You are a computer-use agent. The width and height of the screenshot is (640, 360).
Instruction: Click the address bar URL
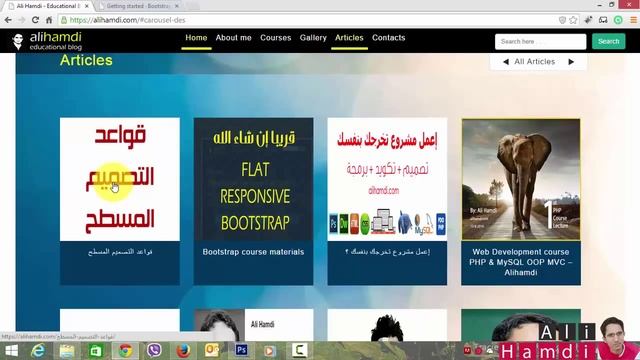pos(127,20)
